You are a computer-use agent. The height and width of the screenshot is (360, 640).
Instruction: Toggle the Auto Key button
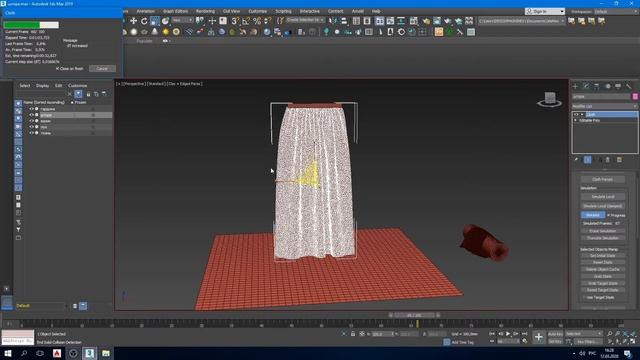click(x=555, y=334)
